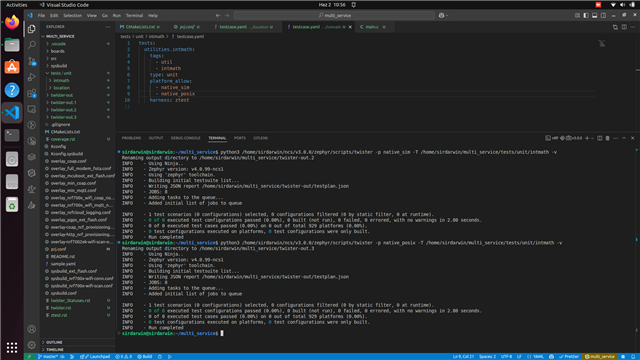Click Launchpad in the status bar

(x=95, y=357)
